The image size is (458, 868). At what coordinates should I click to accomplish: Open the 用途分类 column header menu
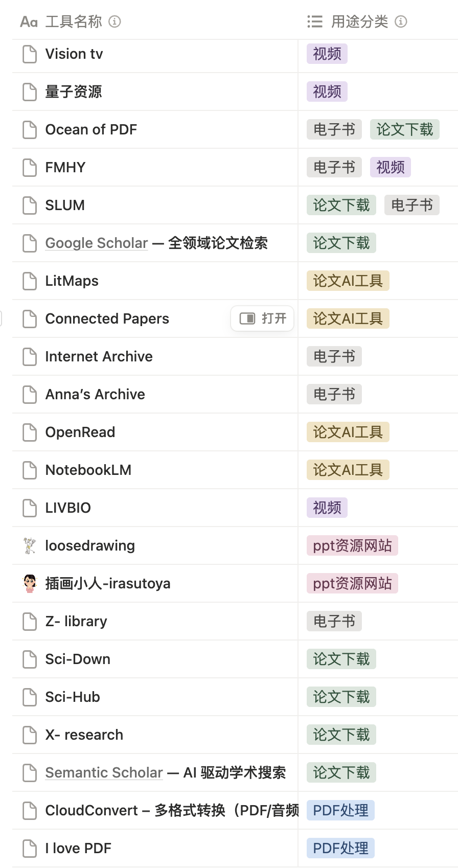pos(359,21)
